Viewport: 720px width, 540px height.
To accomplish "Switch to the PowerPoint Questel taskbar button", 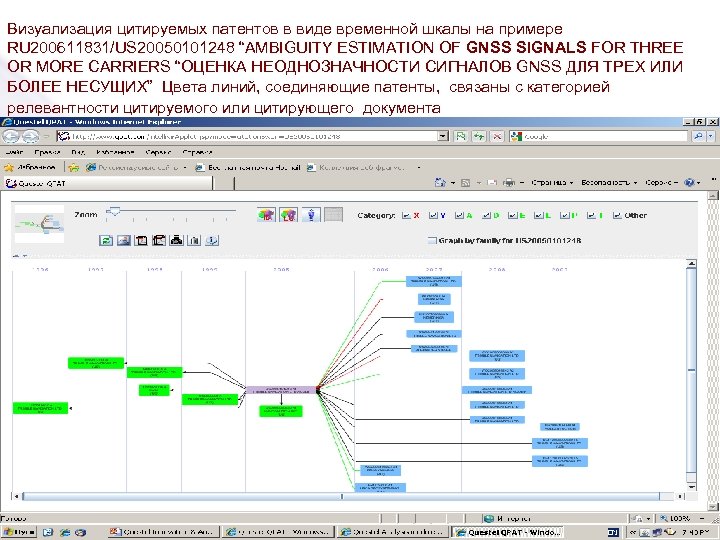I will [x=163, y=532].
